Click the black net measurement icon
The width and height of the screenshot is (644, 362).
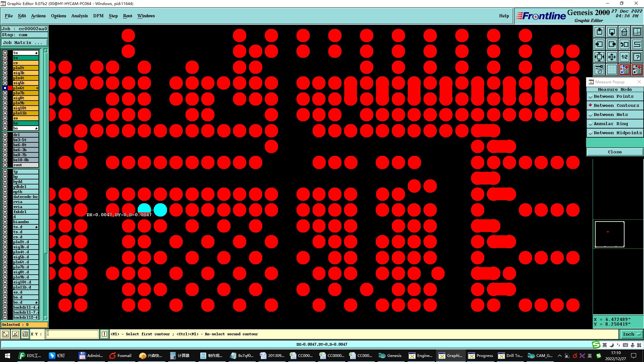pyautogui.click(x=637, y=69)
